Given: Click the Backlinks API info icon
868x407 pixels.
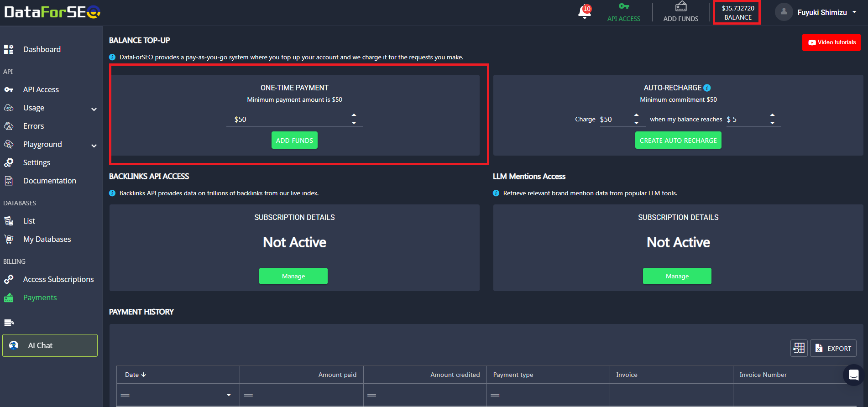Looking at the screenshot, I should (x=112, y=193).
